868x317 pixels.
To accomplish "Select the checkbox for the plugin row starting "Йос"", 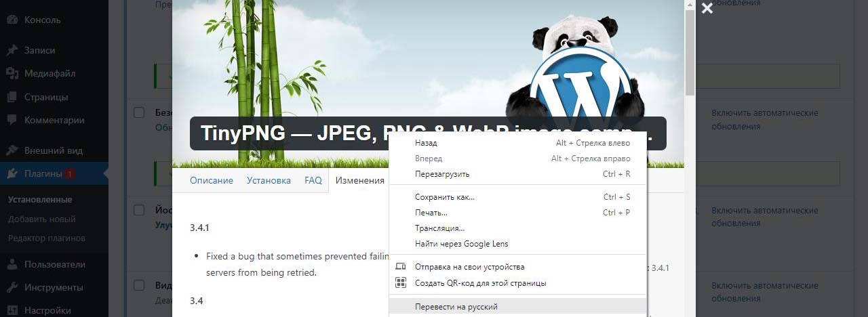I will [x=139, y=210].
